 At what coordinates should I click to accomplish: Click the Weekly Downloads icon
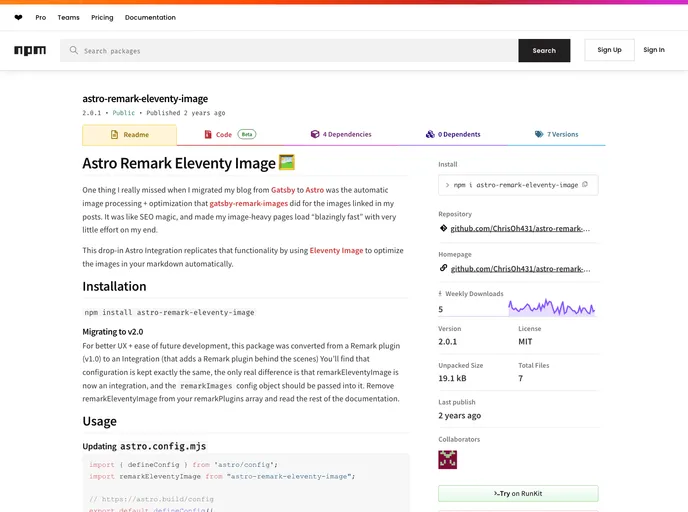(440, 294)
